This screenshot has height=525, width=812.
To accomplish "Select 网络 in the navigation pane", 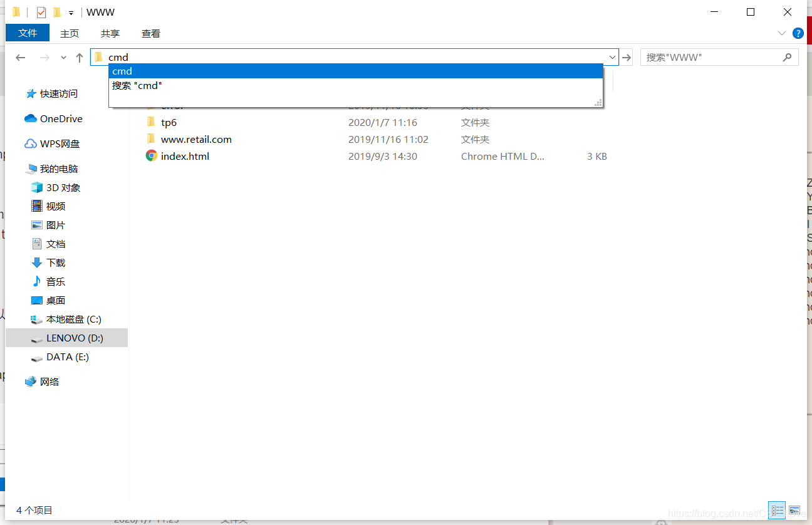I will [x=49, y=382].
